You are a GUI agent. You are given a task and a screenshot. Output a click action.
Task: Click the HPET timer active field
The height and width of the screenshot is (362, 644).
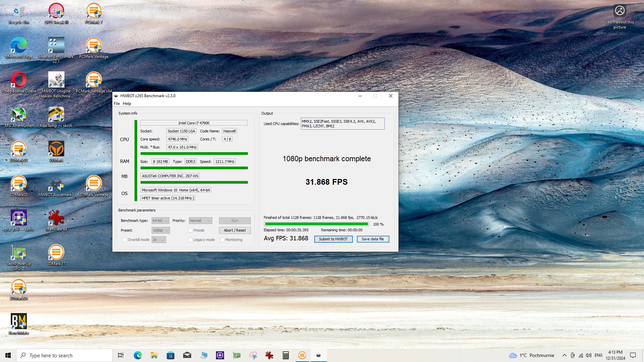[x=168, y=198]
